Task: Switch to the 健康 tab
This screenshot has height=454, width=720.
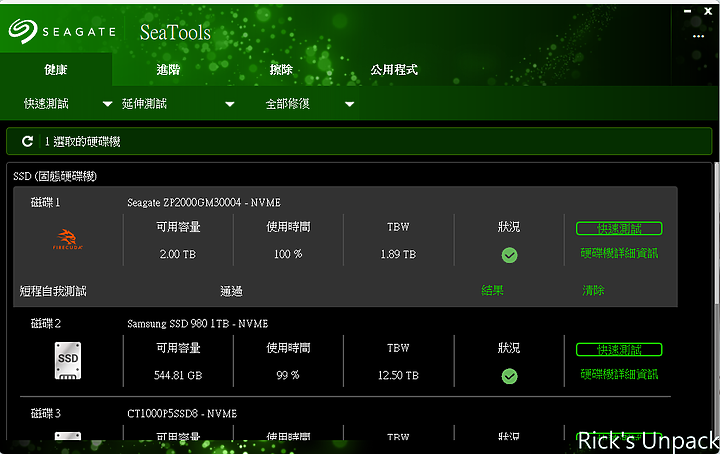Action: click(x=56, y=69)
